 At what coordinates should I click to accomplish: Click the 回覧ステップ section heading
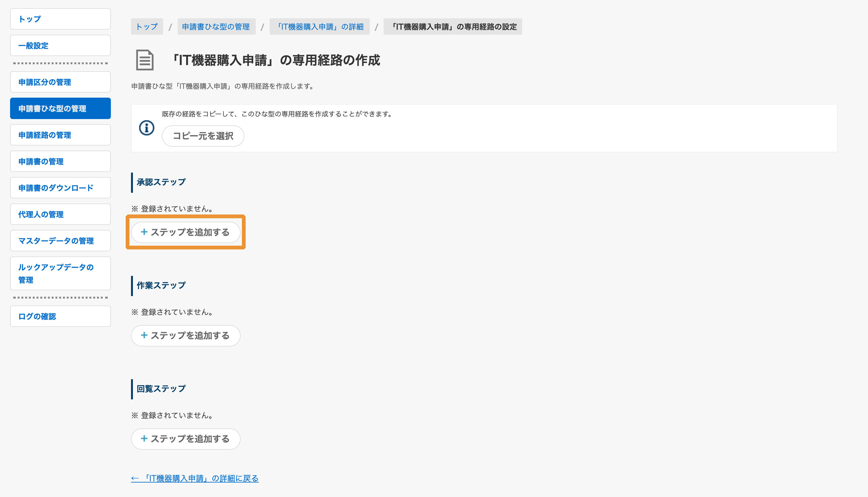pos(161,389)
